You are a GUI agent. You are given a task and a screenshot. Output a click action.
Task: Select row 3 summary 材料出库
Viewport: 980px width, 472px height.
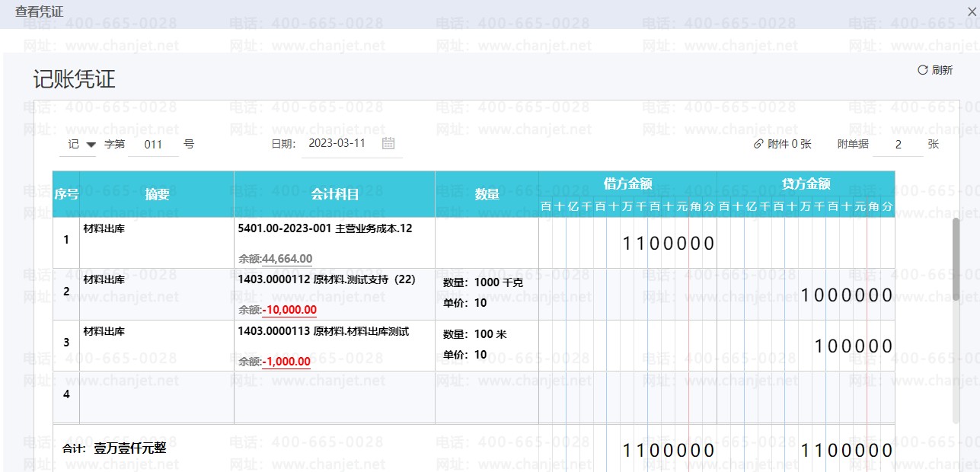point(104,331)
